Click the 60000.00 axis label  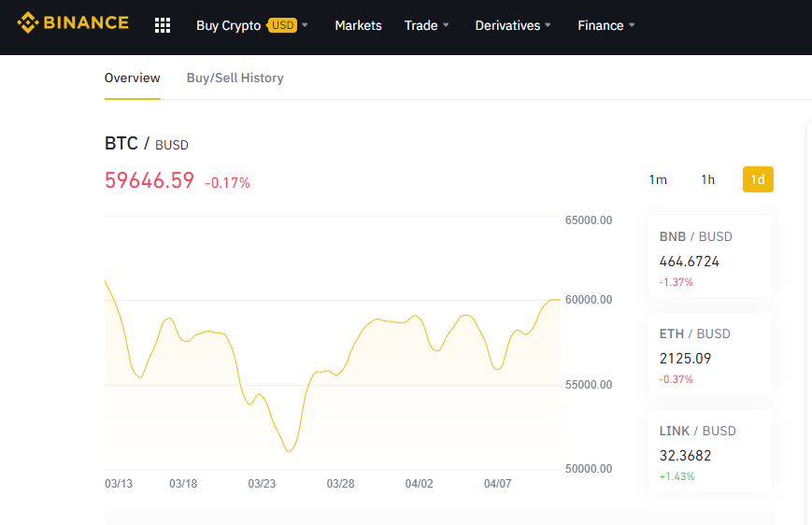[x=589, y=300]
